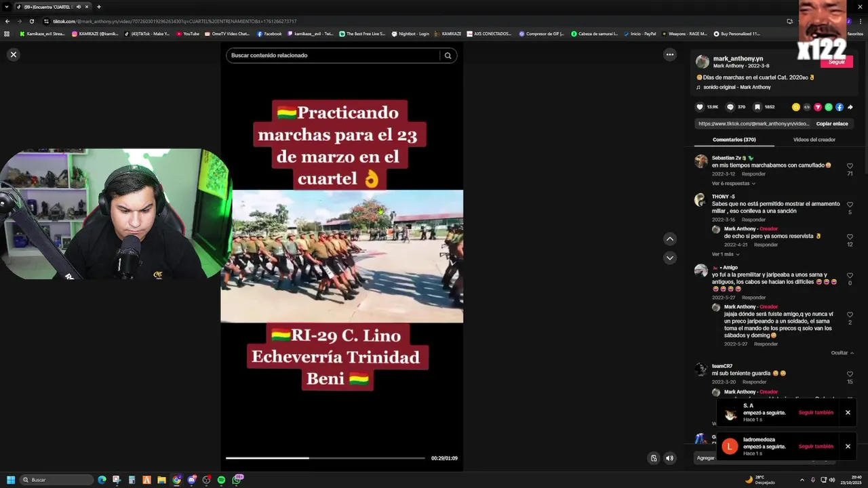Expand 'Ver 1 más' replies
Viewport: 868px width, 488px height.
(x=725, y=254)
